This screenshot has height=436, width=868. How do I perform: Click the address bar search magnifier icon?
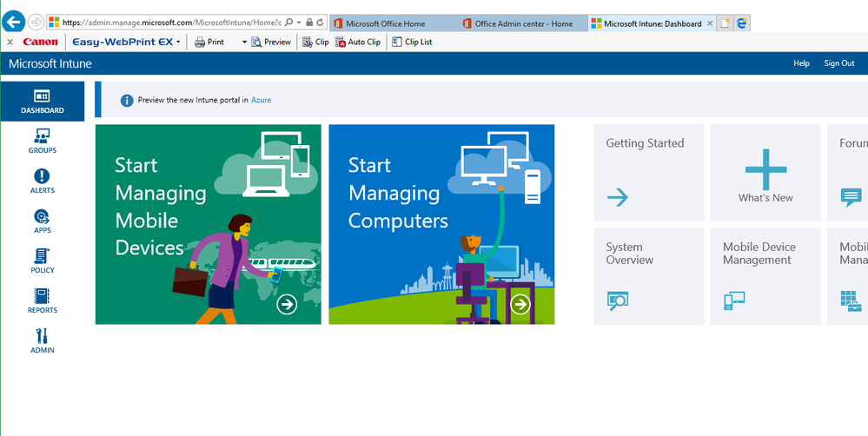click(x=288, y=23)
